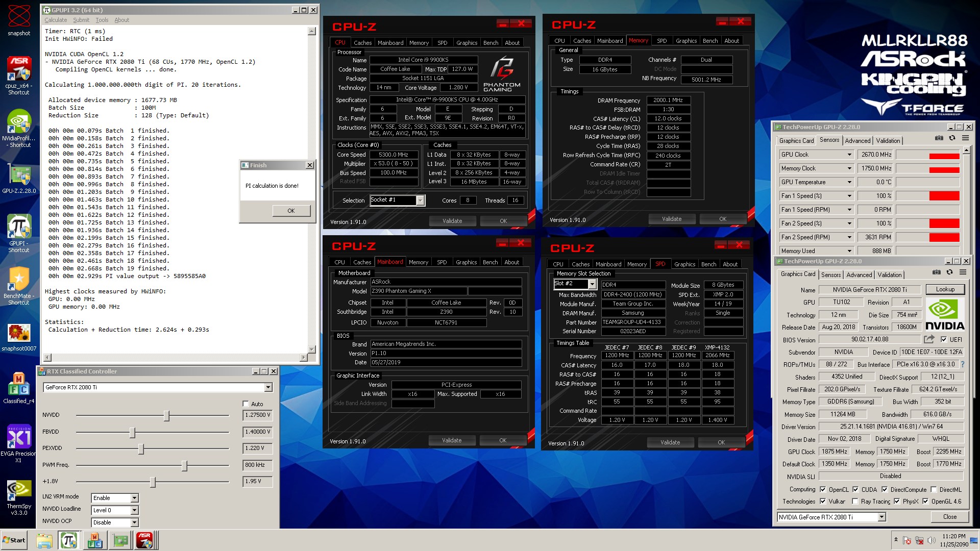Open the Tools menu in GPUPI
Screen dimensions: 980x551
[102, 20]
